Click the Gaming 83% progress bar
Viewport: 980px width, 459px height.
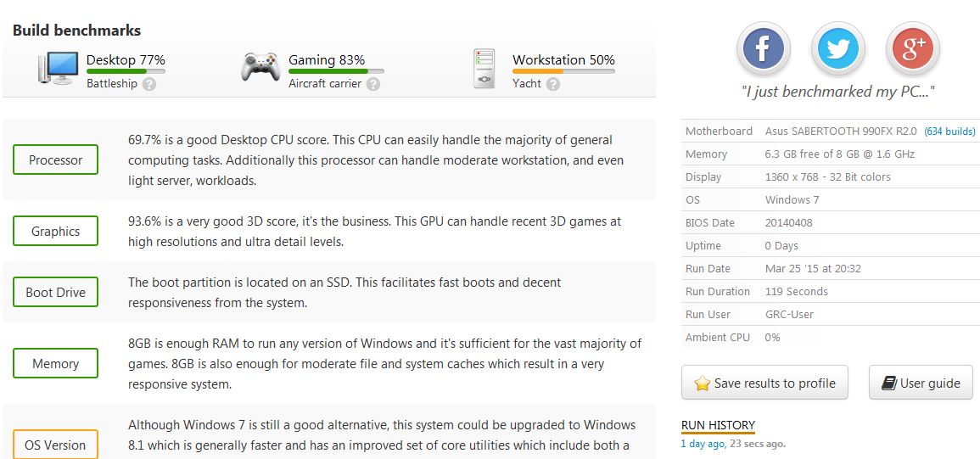pos(336,71)
